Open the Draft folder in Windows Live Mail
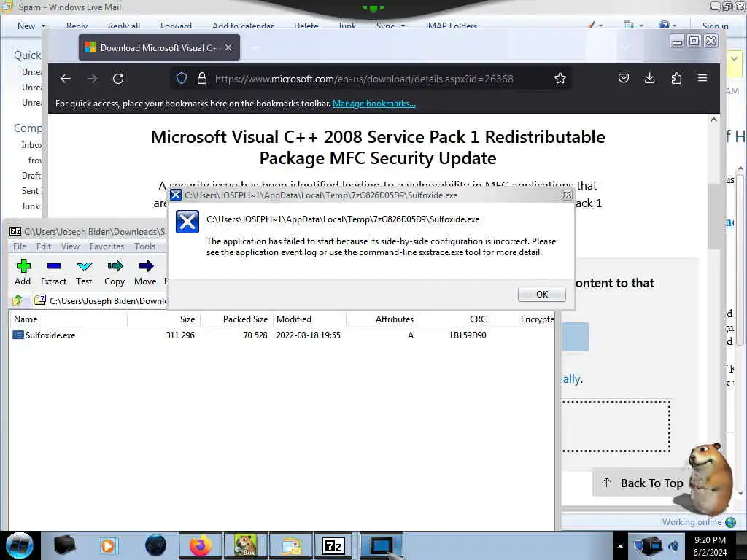Image resolution: width=747 pixels, height=560 pixels. [x=31, y=175]
